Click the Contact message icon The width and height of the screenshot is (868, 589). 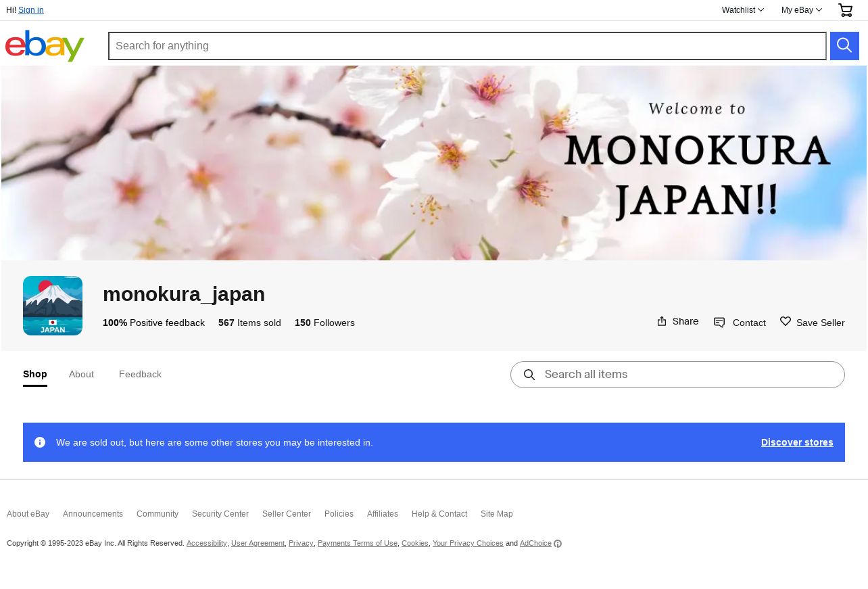coord(719,323)
